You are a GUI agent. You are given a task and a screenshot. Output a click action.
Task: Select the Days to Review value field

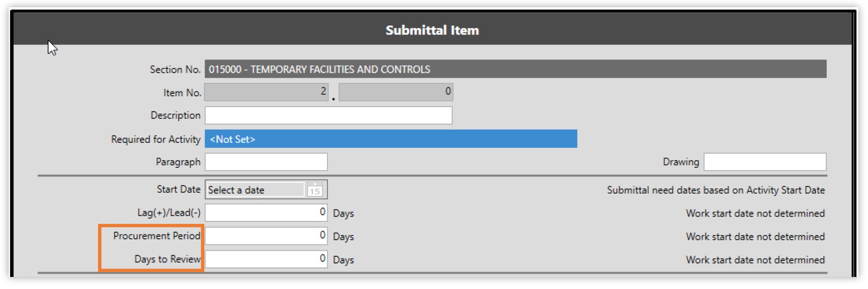[x=266, y=259]
